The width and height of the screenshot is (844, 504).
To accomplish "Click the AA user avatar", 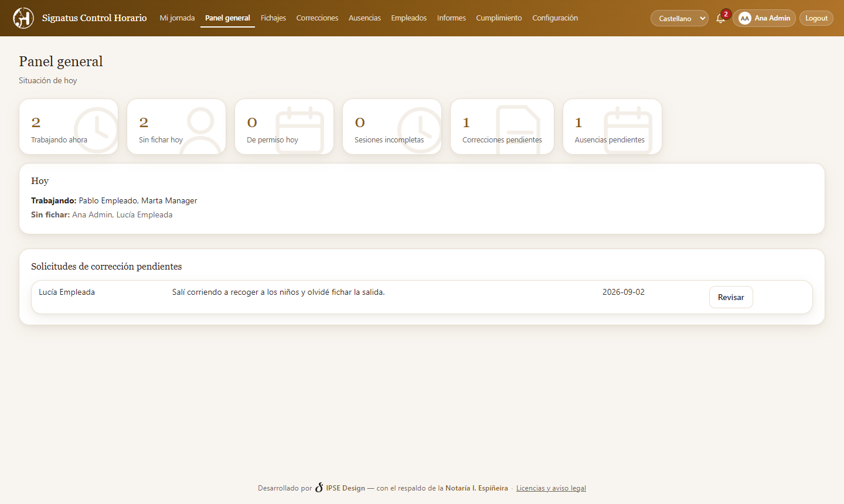I will 745,18.
